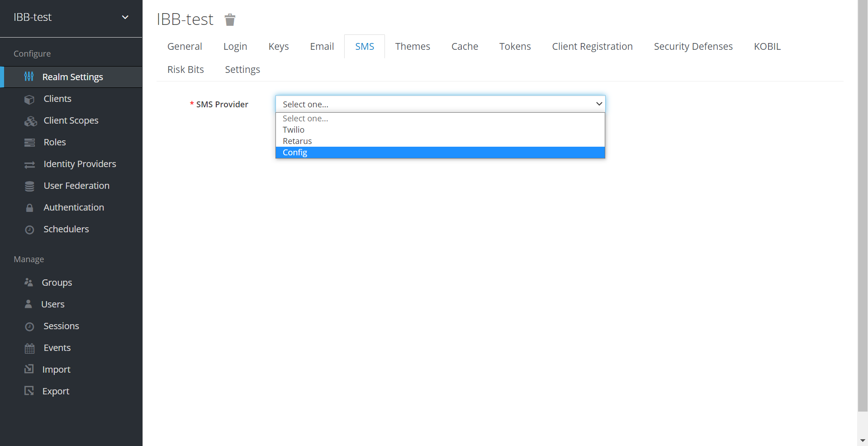Open the User Federation sidebar link
The image size is (868, 446).
[76, 186]
